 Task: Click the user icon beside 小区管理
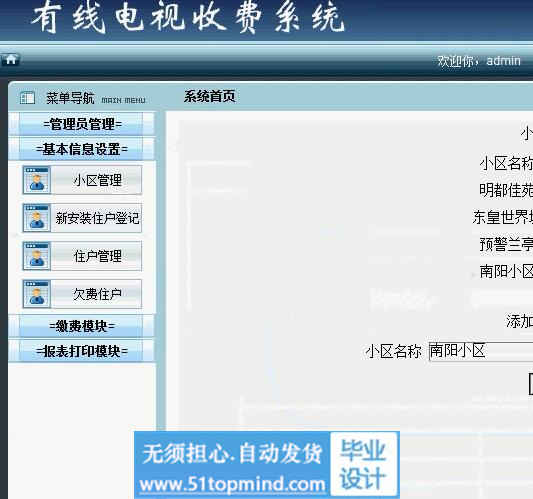pos(37,180)
